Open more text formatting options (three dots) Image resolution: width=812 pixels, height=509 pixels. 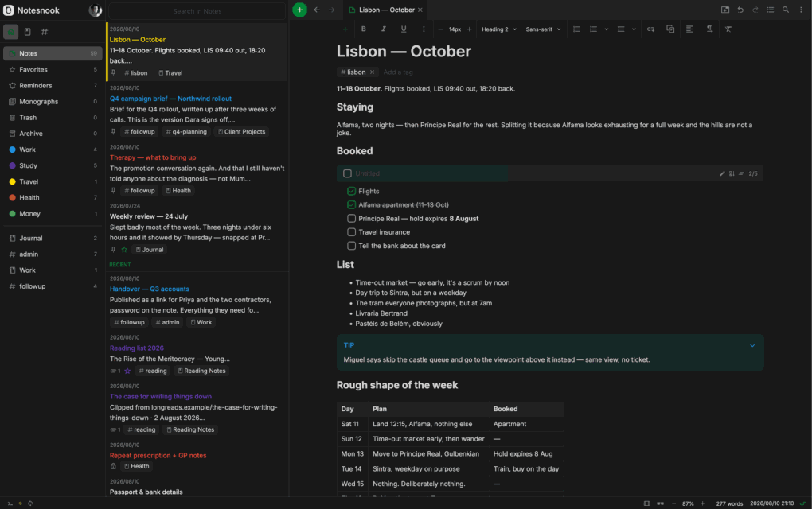tap(424, 29)
